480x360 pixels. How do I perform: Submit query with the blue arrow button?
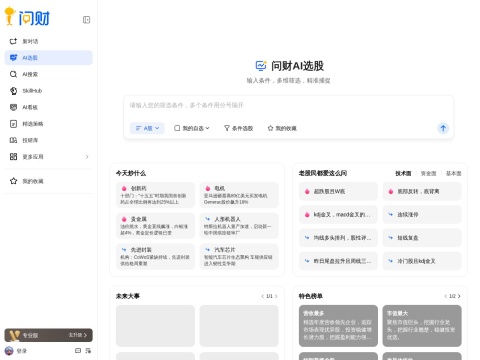pyautogui.click(x=443, y=128)
